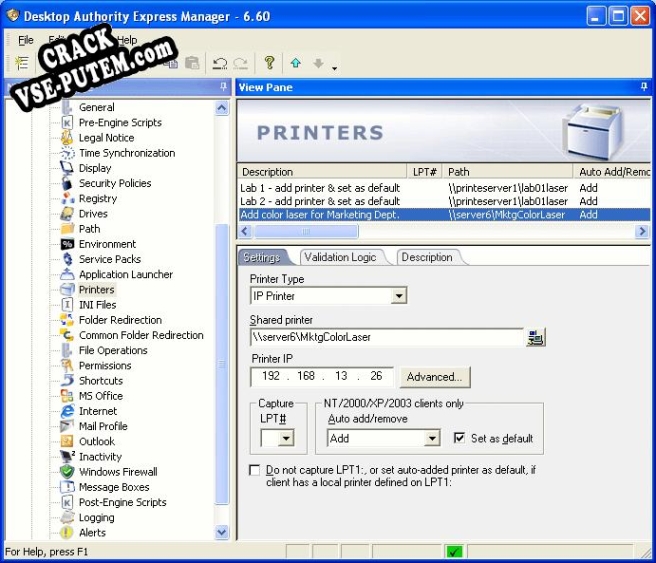
Task: Pin the navigation pane
Action: pos(223,87)
